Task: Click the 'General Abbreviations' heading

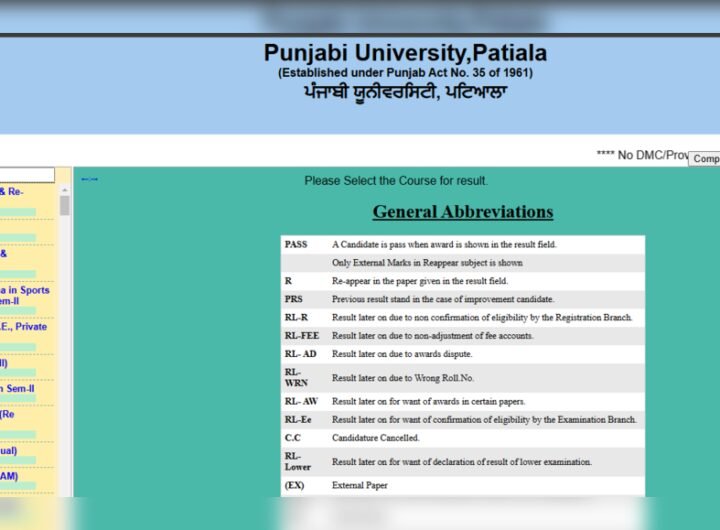Action: [463, 212]
